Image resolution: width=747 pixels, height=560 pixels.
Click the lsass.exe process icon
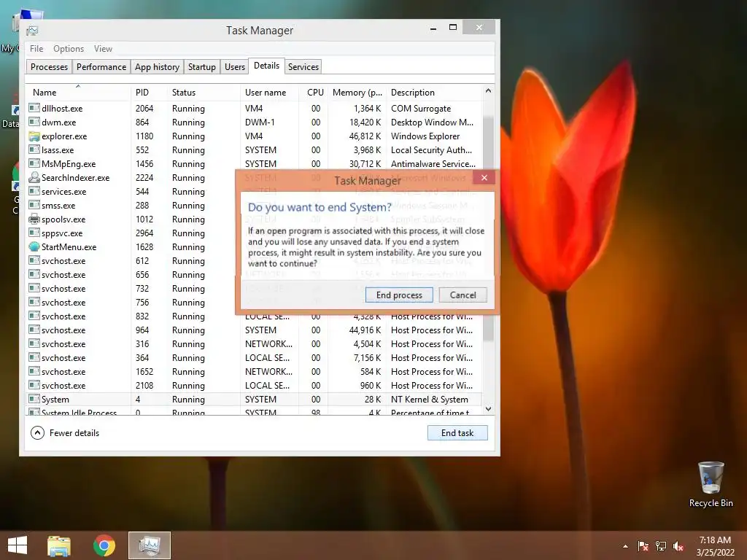[x=34, y=149]
